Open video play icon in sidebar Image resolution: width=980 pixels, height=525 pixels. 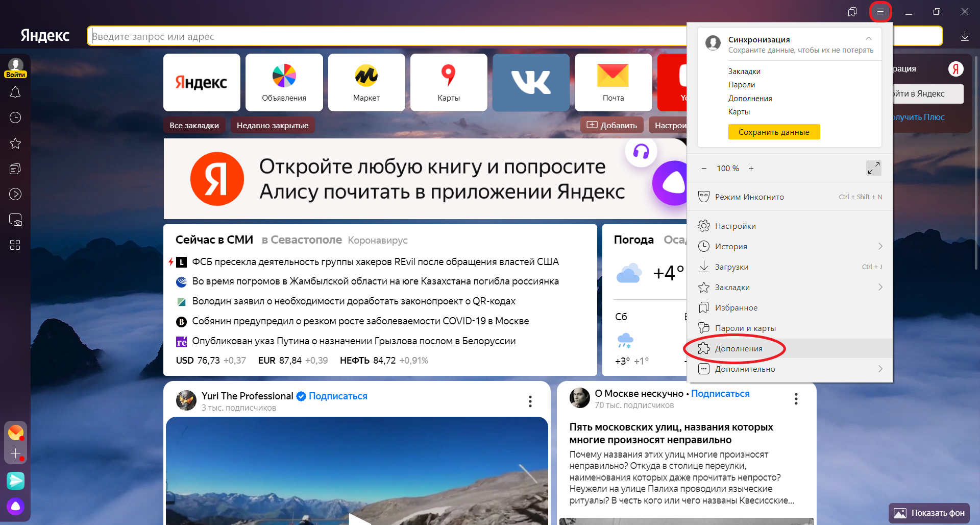(x=15, y=194)
